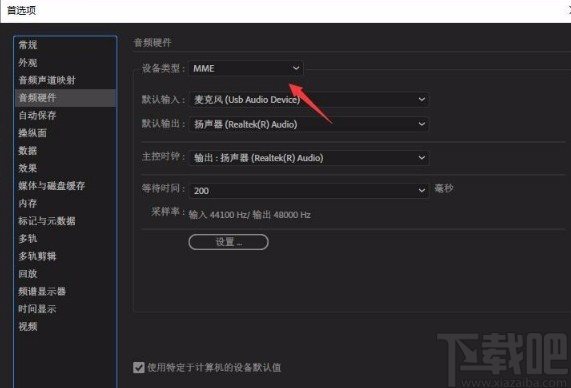Screen dimensions: 571x388
Task: Toggle 使用特定于计算机的设备默认值 checkbox
Action: coord(139,367)
